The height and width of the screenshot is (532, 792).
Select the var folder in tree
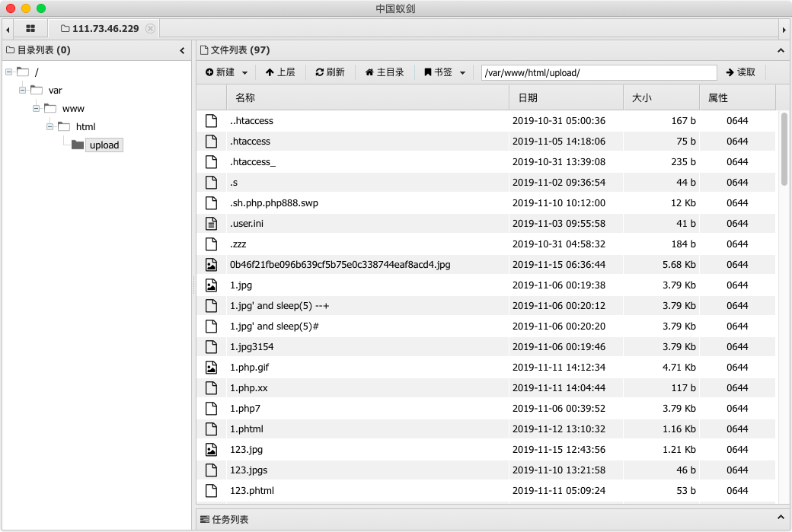(x=55, y=91)
